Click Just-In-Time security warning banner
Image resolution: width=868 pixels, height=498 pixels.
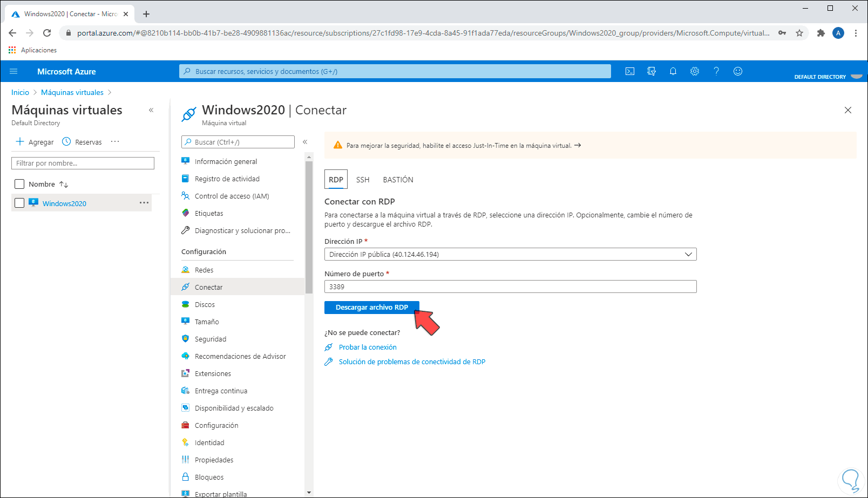[591, 145]
